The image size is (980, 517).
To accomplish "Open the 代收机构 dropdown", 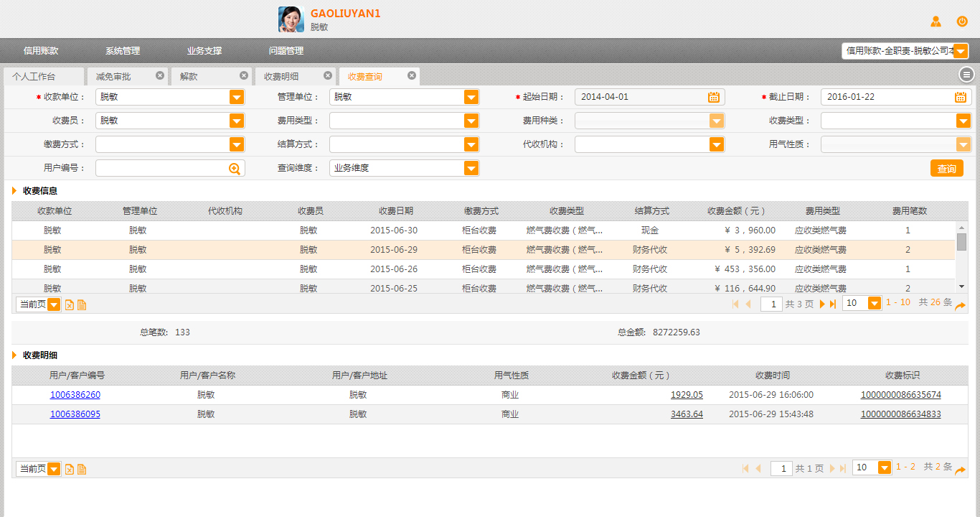I will pyautogui.click(x=717, y=144).
